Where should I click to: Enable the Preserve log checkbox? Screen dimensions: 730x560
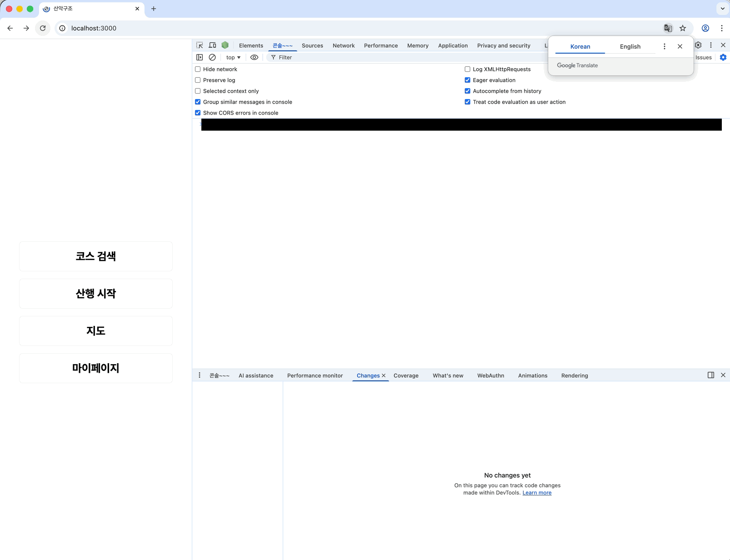[198, 80]
